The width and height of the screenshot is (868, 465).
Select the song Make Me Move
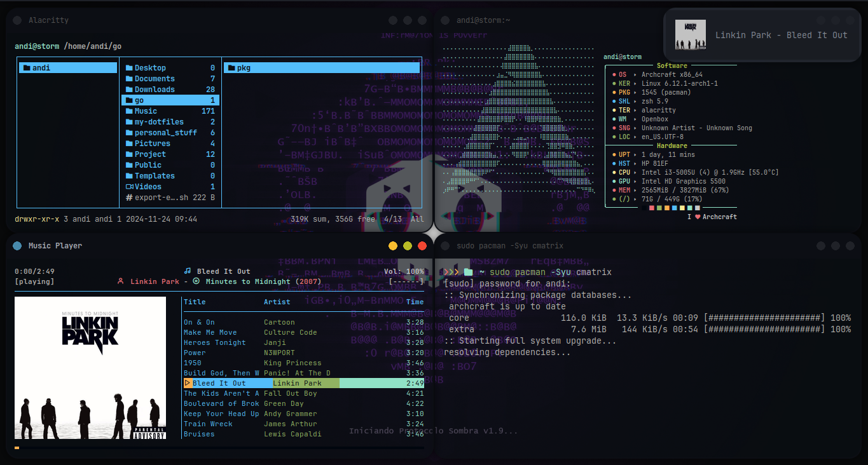[303, 332]
